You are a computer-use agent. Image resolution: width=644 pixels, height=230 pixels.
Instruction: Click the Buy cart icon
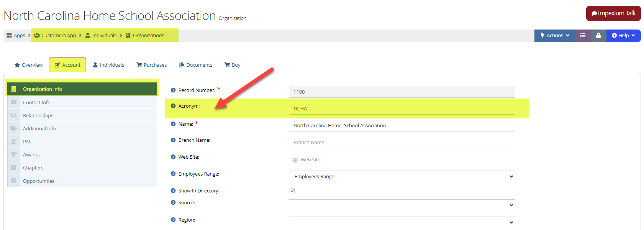tap(227, 65)
